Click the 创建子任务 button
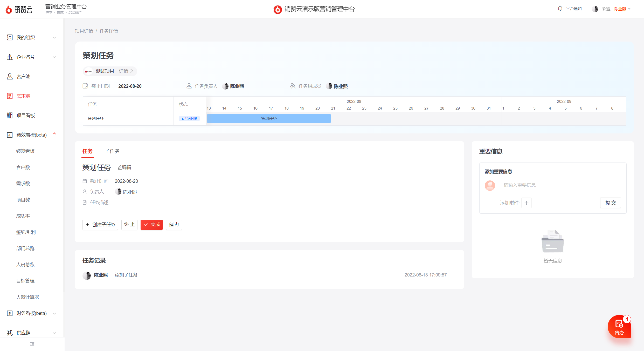Image resolution: width=644 pixels, height=351 pixels. click(x=100, y=225)
